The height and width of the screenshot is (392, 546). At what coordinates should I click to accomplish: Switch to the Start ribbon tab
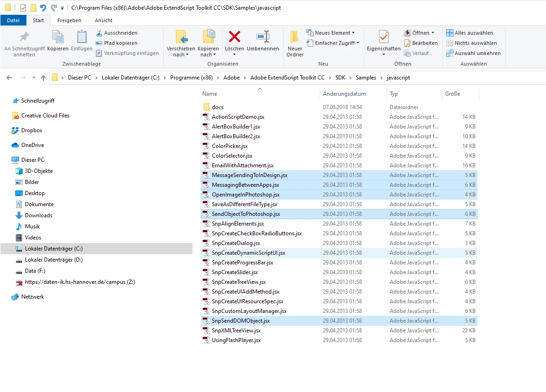pos(38,20)
